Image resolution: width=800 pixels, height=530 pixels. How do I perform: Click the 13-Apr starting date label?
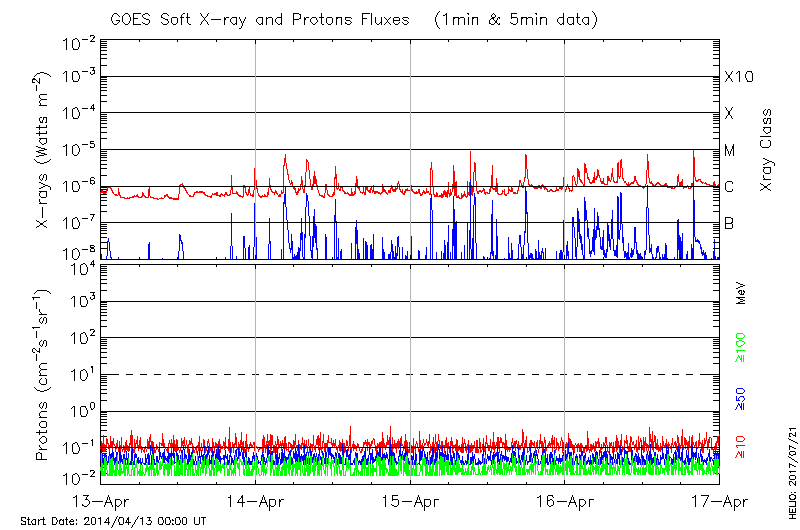pyautogui.click(x=101, y=502)
